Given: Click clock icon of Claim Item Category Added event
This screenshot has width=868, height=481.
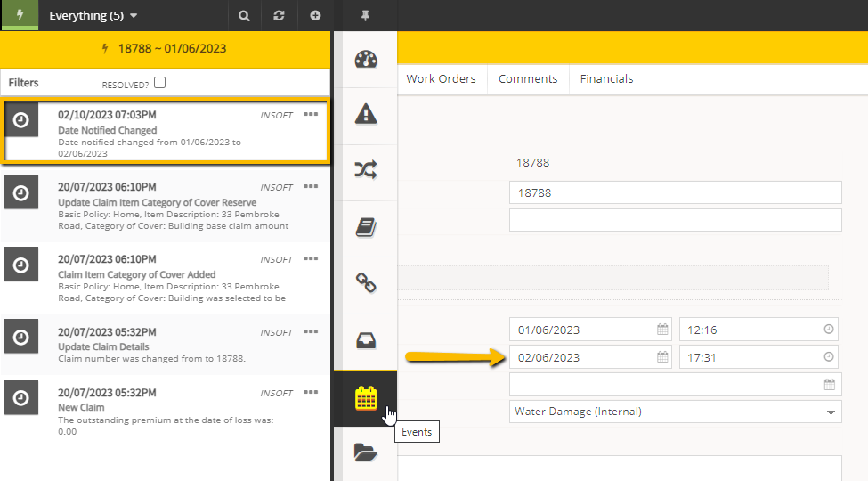Looking at the screenshot, I should [x=21, y=265].
